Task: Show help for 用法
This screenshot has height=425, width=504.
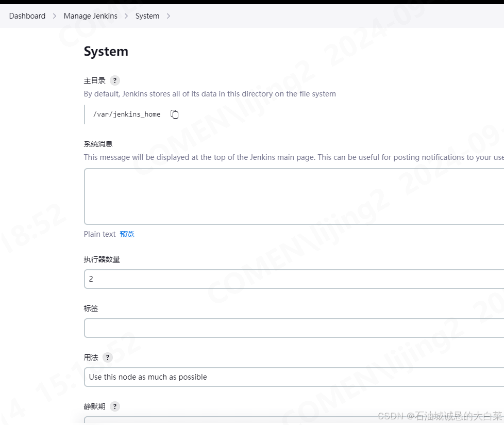Action: 108,357
